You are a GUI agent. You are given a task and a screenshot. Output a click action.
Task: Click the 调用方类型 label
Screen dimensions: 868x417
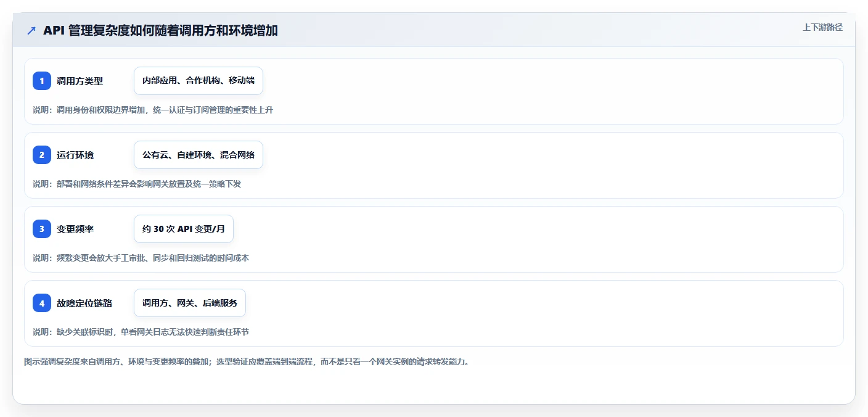pyautogui.click(x=80, y=81)
